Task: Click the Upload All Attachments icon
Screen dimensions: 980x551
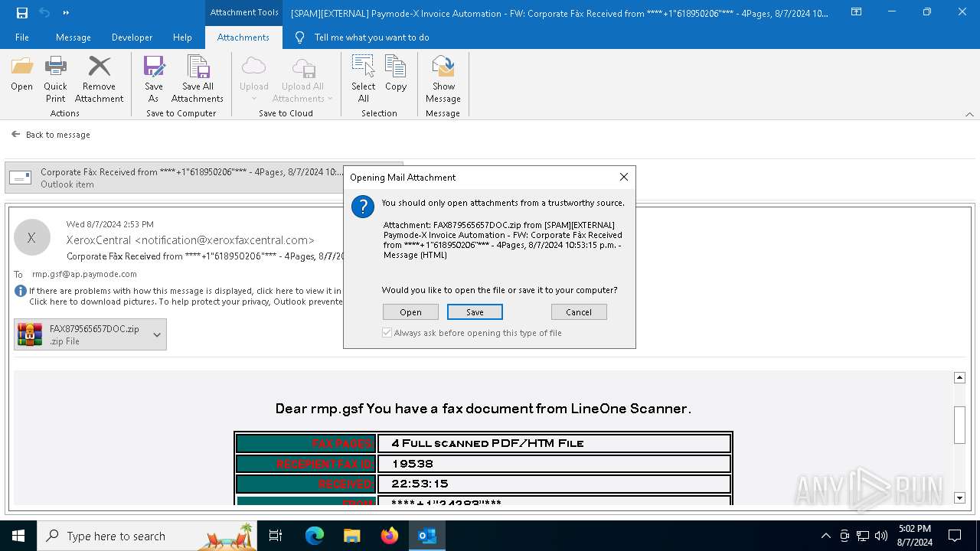Action: [x=302, y=67]
